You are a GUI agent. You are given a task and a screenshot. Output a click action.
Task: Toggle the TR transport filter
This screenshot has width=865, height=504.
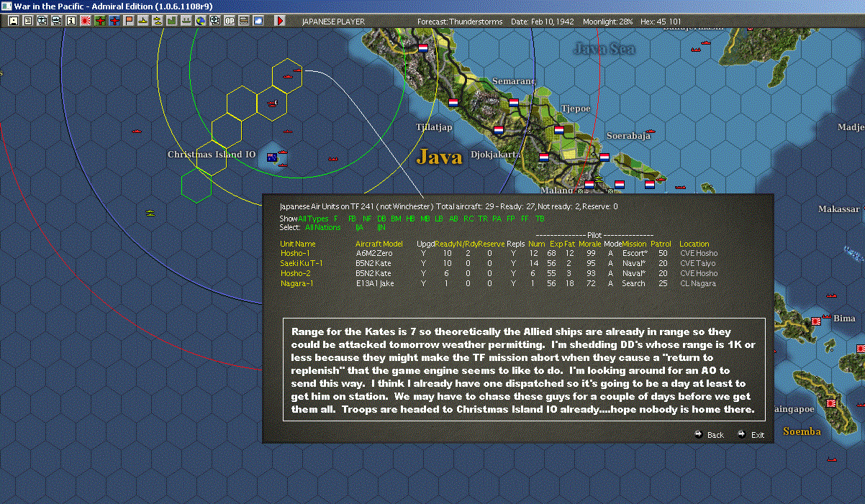click(x=483, y=219)
